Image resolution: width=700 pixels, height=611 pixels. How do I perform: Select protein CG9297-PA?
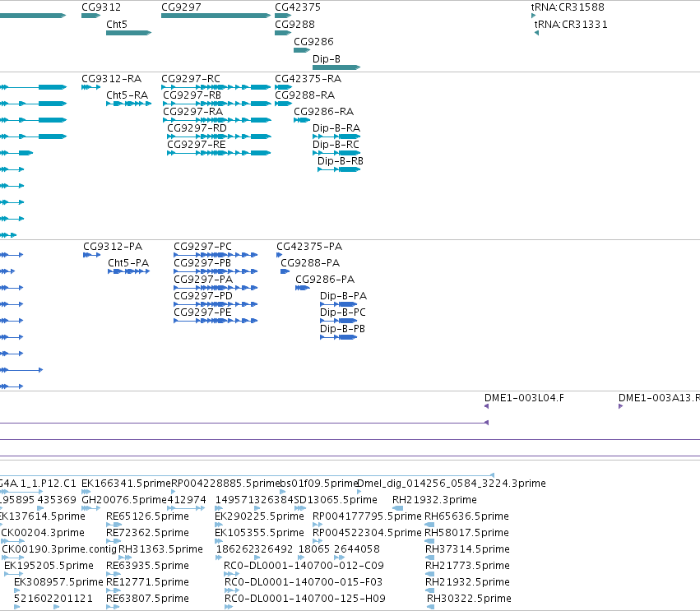203,280
